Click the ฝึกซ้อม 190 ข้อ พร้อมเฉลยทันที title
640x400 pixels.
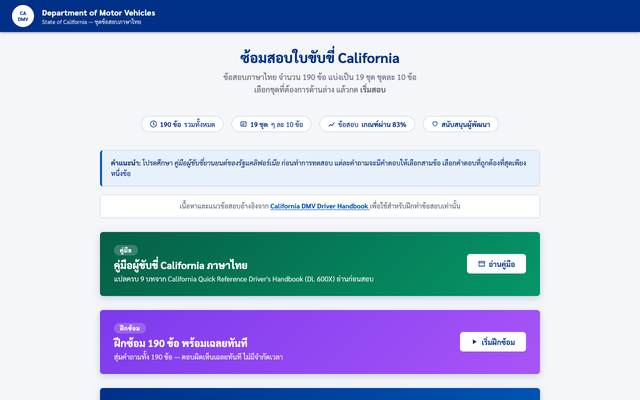[x=180, y=343]
